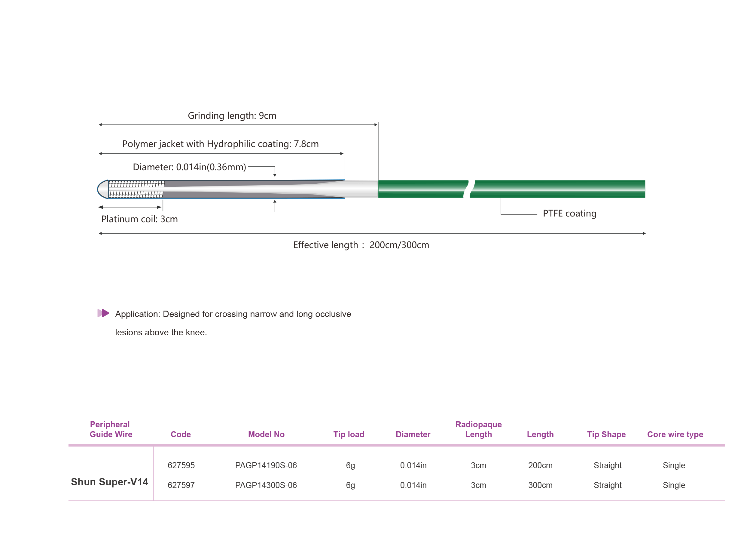
Task: Click the break gap in green shaft
Action: (x=469, y=189)
